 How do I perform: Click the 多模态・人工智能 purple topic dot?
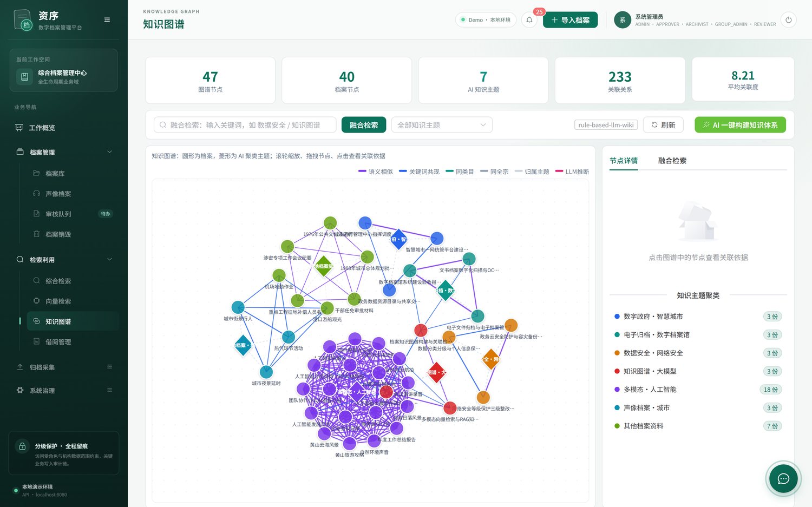617,389
